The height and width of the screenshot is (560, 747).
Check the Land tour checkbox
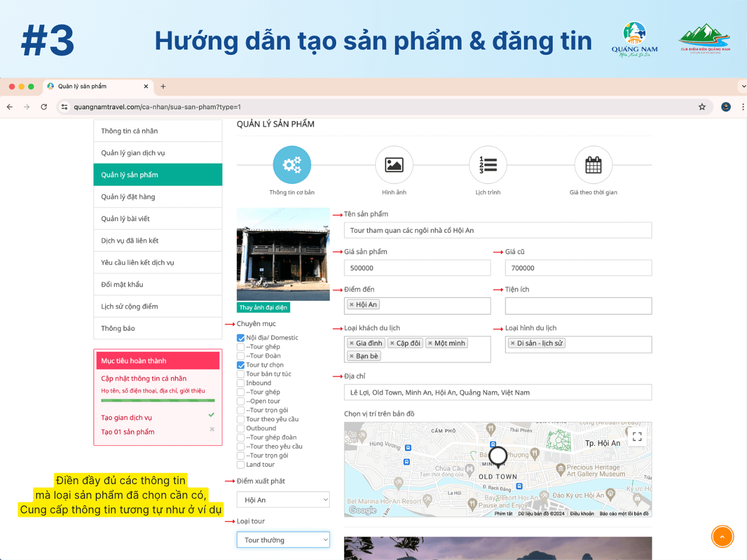click(x=240, y=465)
